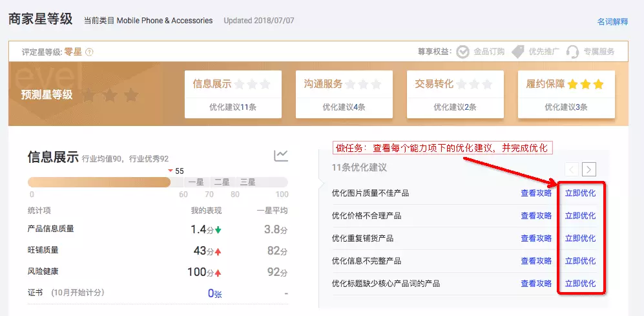Click the 金品订购 checkmark icon
The image size is (644, 316).
pyautogui.click(x=462, y=52)
